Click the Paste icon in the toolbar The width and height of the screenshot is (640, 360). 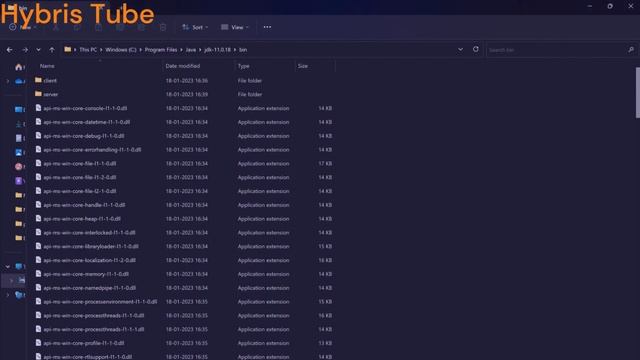point(98,27)
